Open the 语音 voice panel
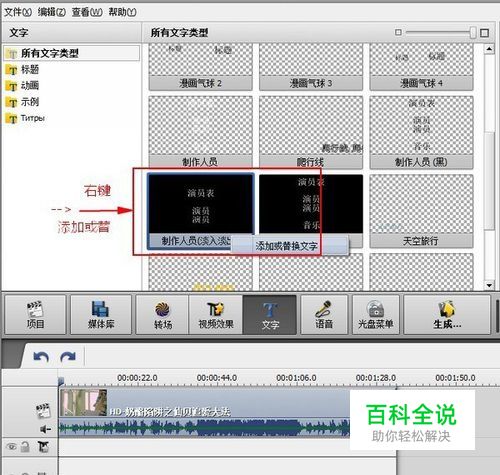 pos(324,314)
